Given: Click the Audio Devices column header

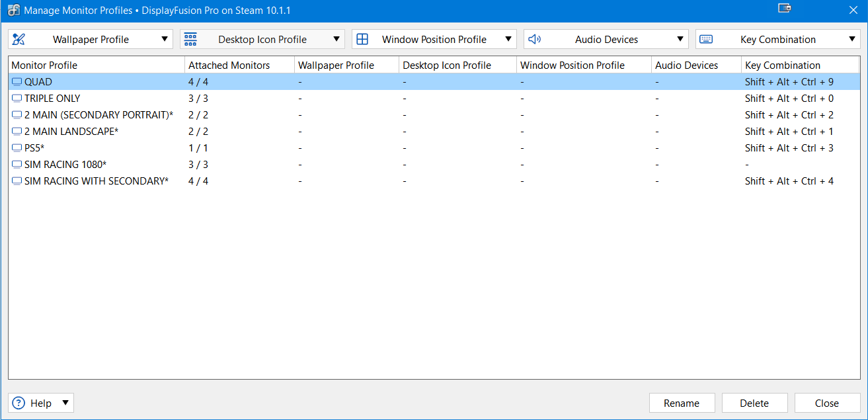Looking at the screenshot, I should click(697, 65).
